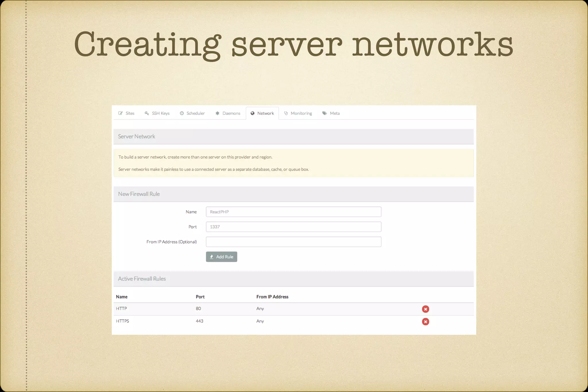The width and height of the screenshot is (588, 392).
Task: Click the Scheduler clock icon
Action: 182,113
